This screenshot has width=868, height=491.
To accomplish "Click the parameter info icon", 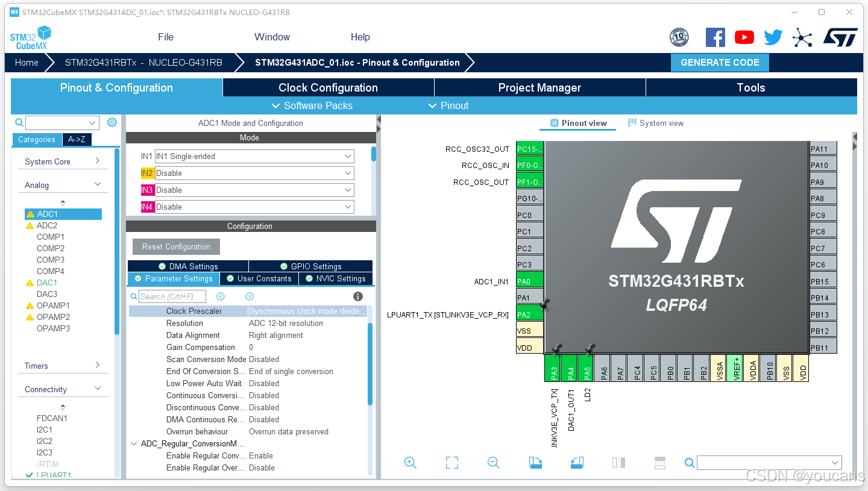I will [x=358, y=296].
